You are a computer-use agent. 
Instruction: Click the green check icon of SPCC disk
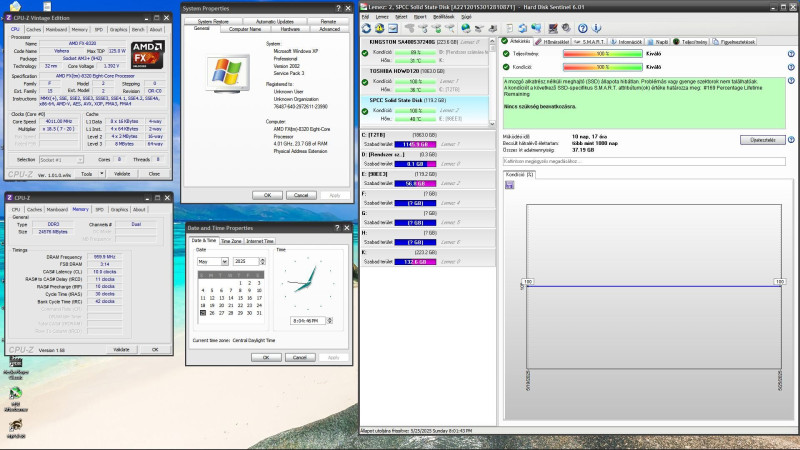(x=365, y=111)
